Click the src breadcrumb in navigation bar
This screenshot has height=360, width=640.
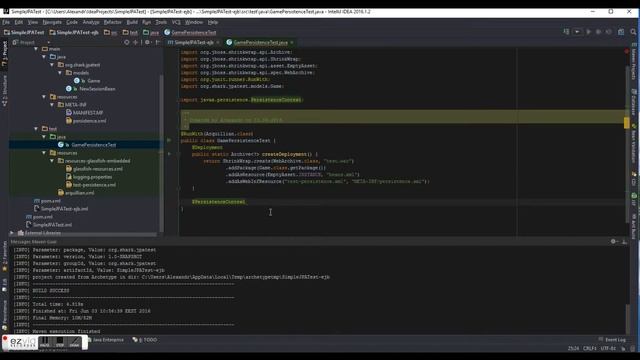111,32
